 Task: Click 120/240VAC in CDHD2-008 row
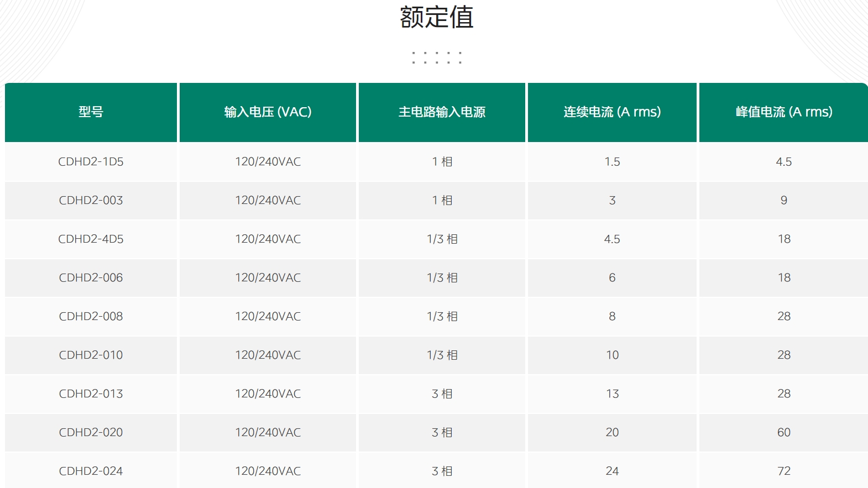click(268, 317)
